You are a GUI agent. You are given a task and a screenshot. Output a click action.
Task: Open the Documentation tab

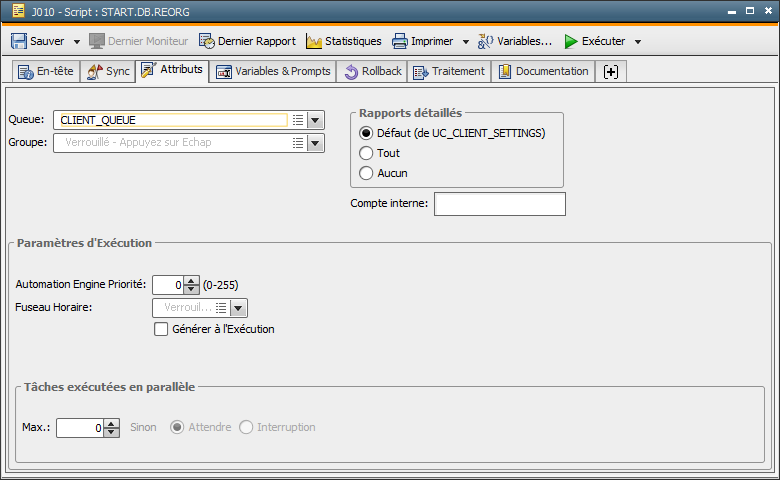pos(543,72)
